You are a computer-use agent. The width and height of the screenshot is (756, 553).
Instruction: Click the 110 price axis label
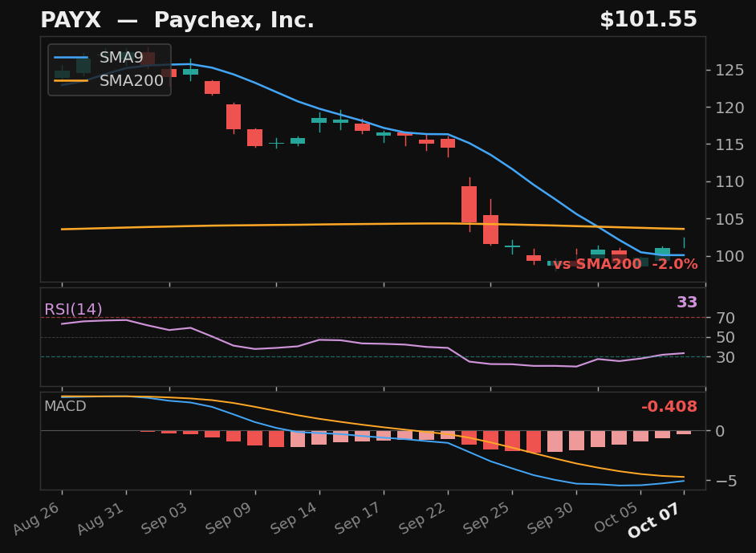[x=730, y=181]
